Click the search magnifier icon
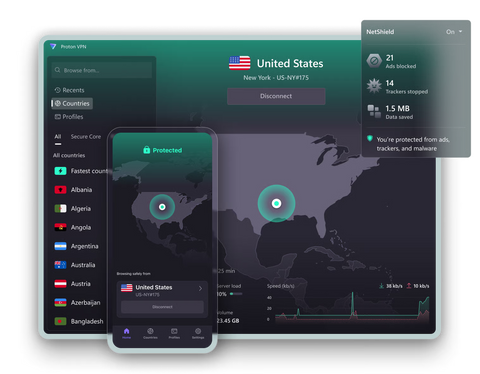 (x=58, y=70)
